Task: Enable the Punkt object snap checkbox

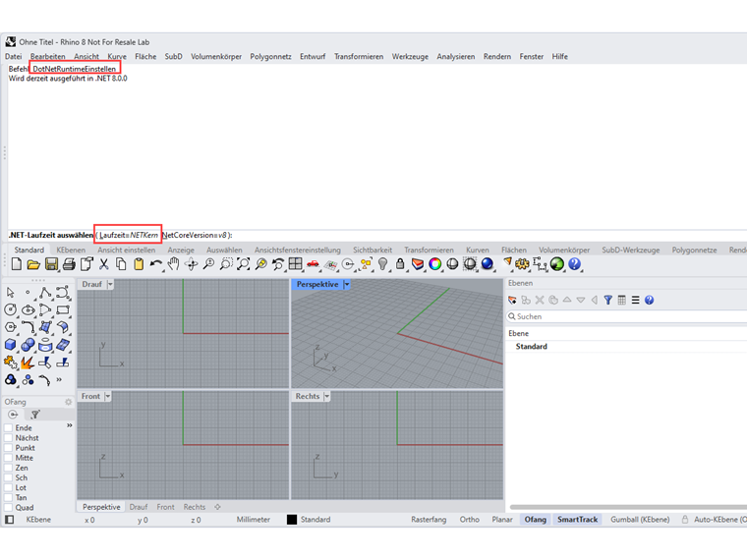Action: [x=8, y=448]
